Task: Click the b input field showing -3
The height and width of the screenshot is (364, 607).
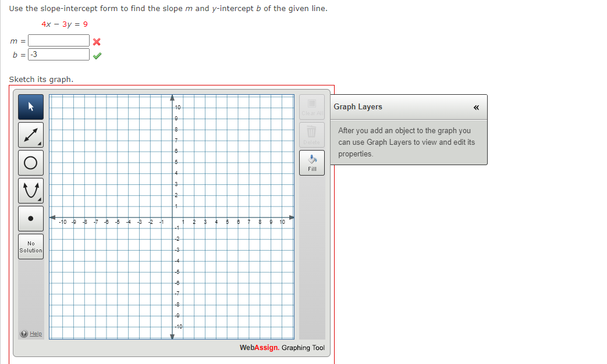Action: (x=58, y=54)
